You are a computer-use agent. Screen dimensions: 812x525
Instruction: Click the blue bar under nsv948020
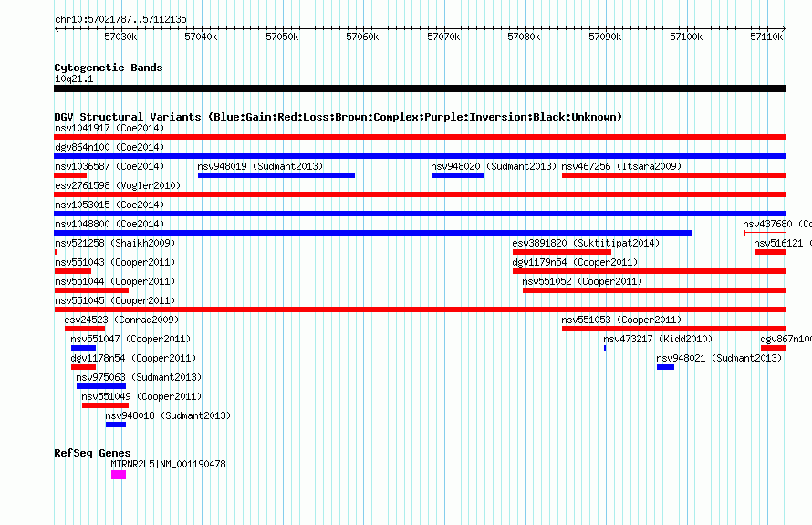tap(457, 175)
